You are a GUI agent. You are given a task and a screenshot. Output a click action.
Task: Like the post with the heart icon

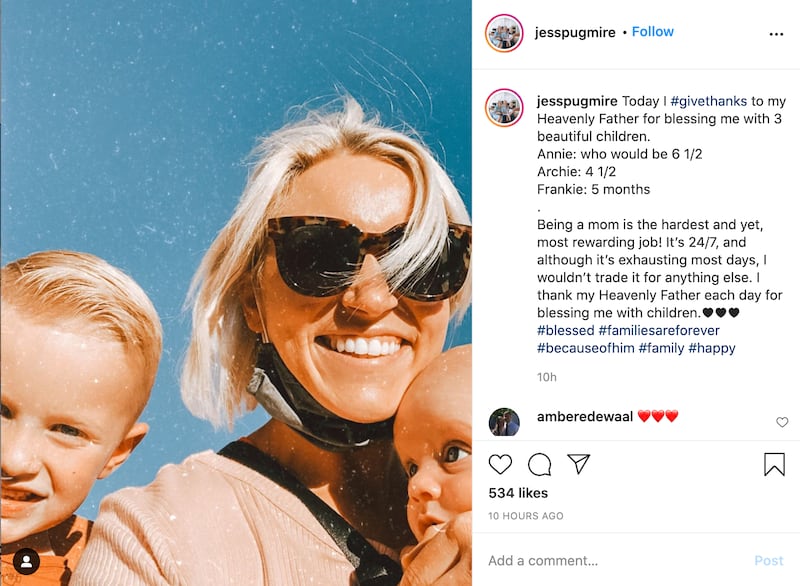[x=500, y=464]
